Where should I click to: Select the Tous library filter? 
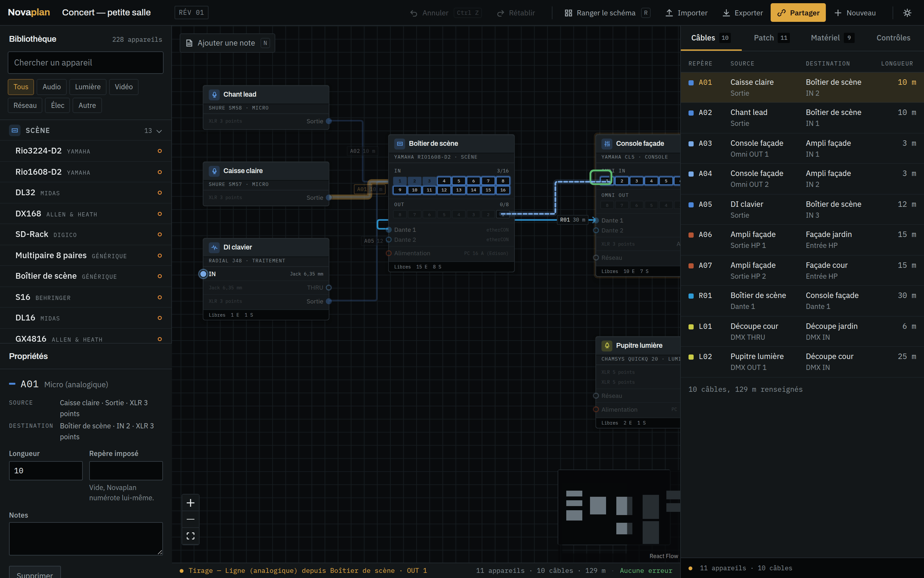tap(21, 87)
